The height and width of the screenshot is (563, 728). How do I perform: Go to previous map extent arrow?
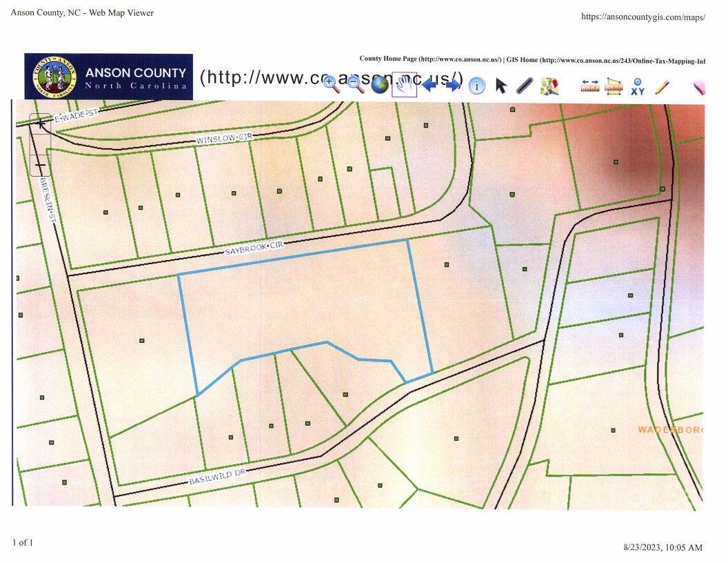coord(429,85)
